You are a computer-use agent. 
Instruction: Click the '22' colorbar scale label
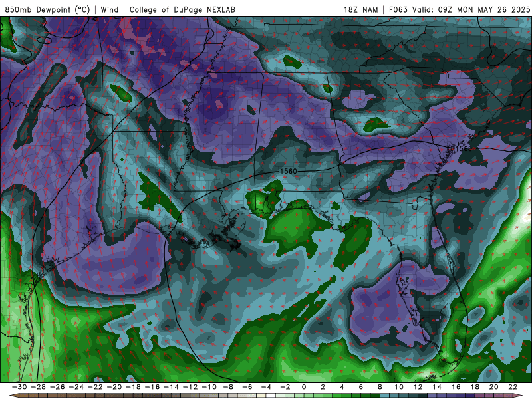coord(513,387)
